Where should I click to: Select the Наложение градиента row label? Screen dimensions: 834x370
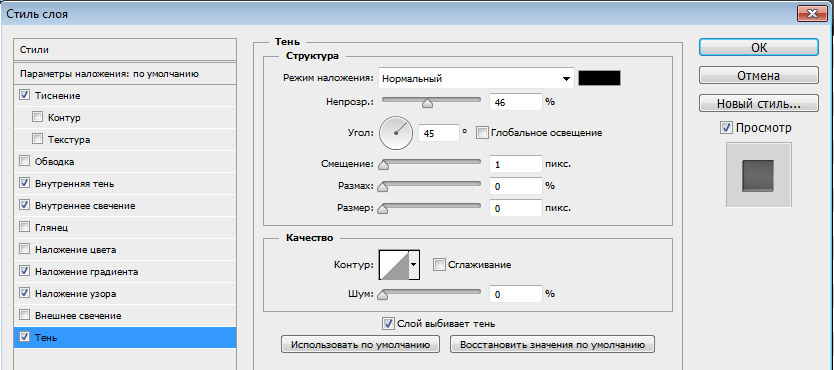click(x=87, y=272)
